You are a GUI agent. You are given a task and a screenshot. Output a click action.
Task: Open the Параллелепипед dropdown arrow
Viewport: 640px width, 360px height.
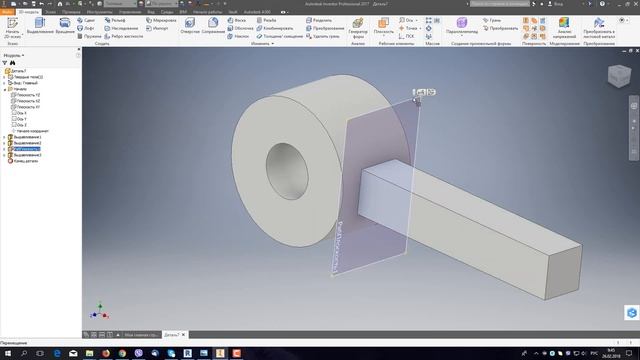click(x=462, y=36)
